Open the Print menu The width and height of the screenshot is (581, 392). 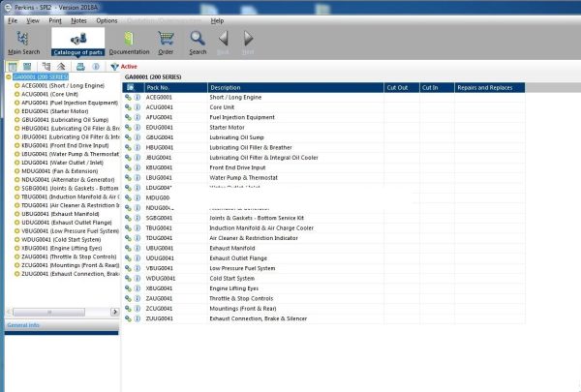tap(55, 20)
